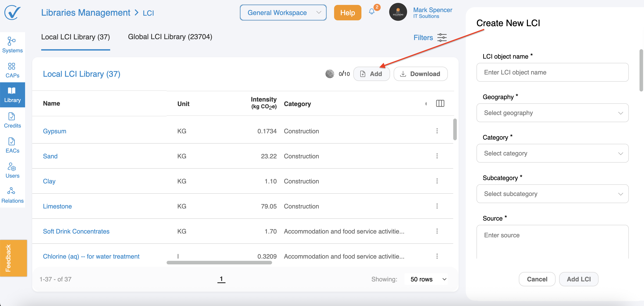Screen dimensions: 644x306
Task: Open the General Workspace dropdown
Action: (x=283, y=13)
